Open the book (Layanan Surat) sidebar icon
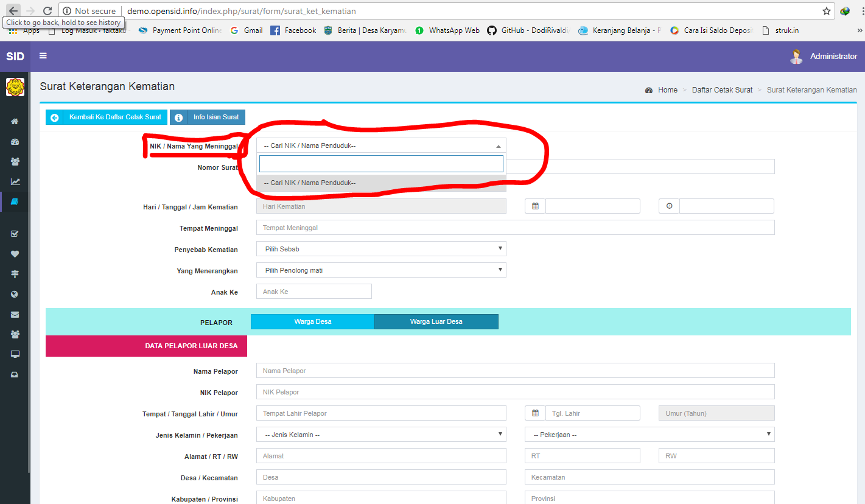Viewport: 865px width, 504px height. (x=15, y=201)
